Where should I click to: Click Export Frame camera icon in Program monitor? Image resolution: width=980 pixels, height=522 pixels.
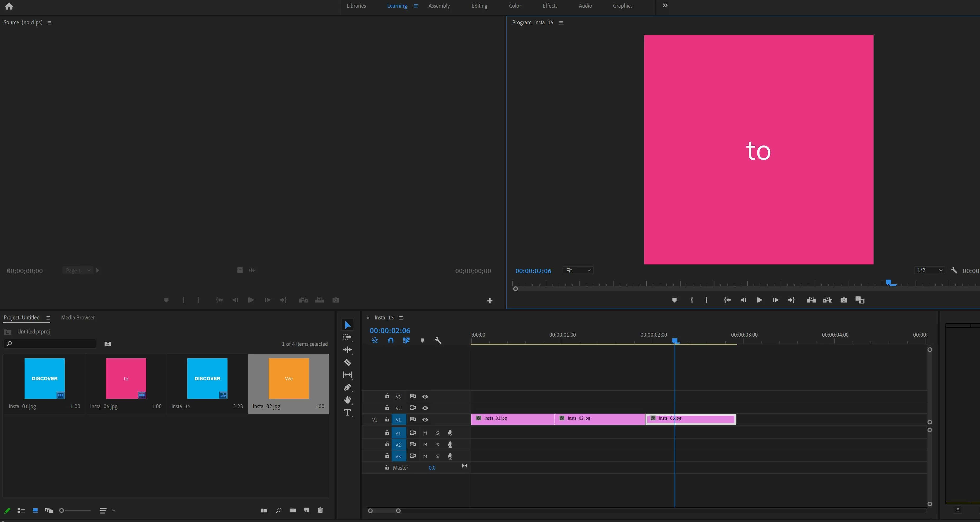[844, 300]
